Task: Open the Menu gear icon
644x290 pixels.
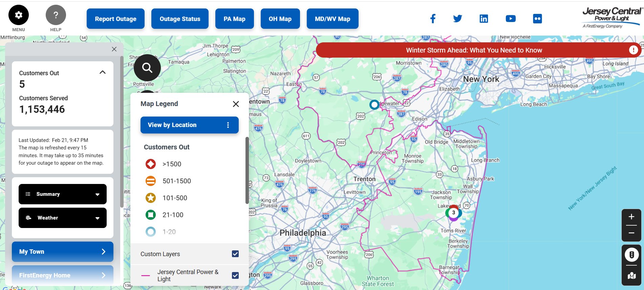Action: point(19,15)
